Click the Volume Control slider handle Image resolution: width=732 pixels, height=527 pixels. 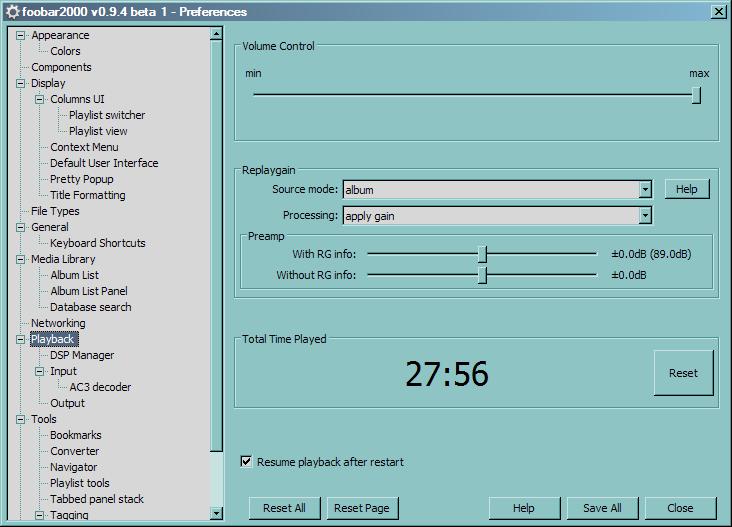pyautogui.click(x=696, y=95)
